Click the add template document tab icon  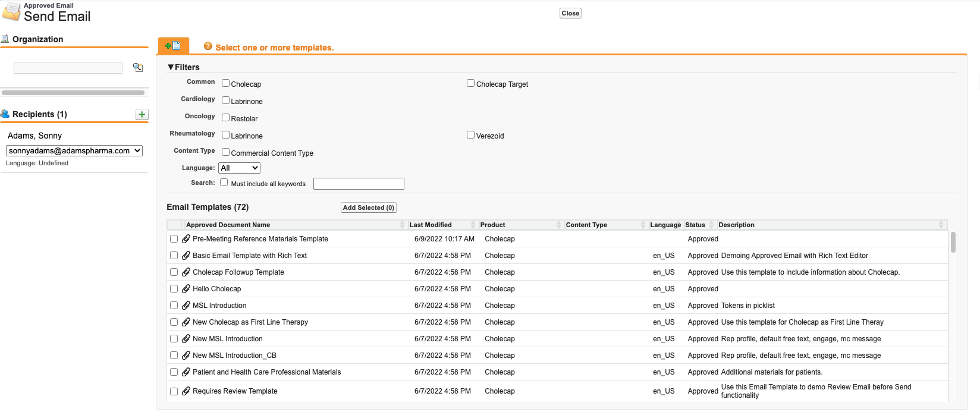(173, 46)
